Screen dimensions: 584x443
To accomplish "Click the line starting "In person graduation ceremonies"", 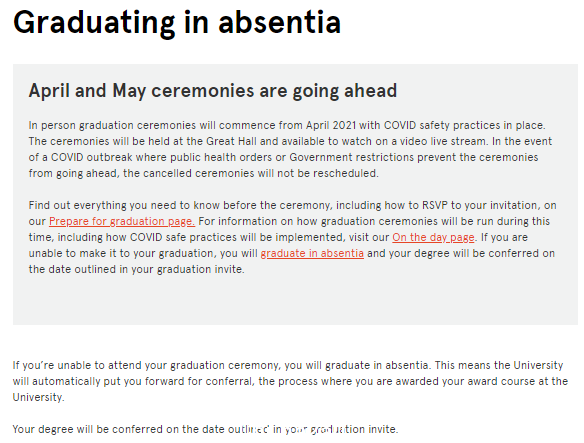I will pyautogui.click(x=287, y=125).
